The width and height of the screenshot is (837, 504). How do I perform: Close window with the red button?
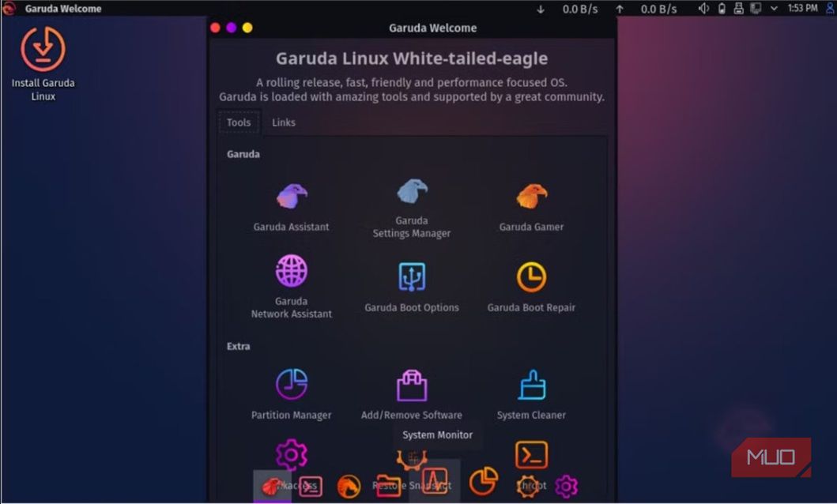(215, 28)
